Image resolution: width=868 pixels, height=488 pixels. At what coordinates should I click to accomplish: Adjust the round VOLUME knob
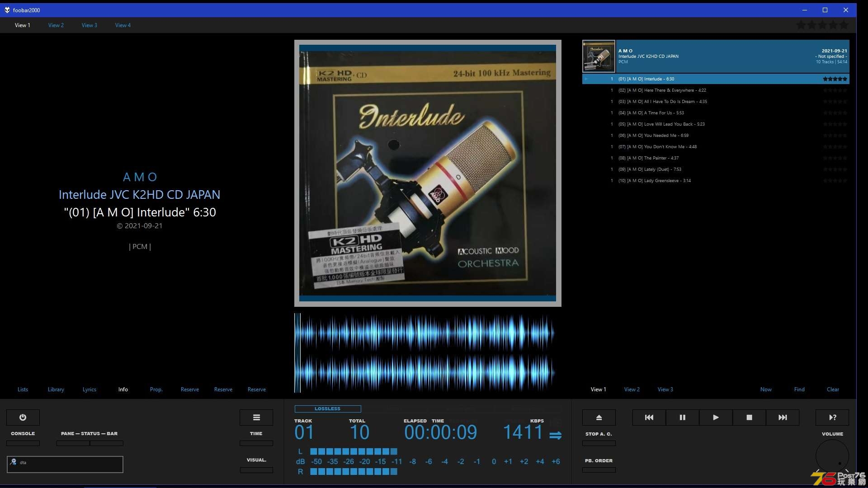pyautogui.click(x=832, y=456)
